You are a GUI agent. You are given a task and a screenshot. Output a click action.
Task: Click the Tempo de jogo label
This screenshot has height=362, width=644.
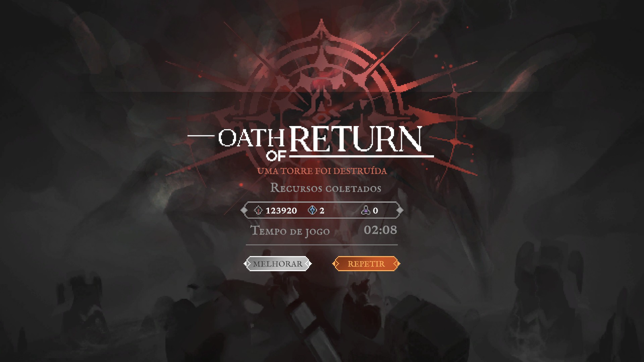click(290, 231)
